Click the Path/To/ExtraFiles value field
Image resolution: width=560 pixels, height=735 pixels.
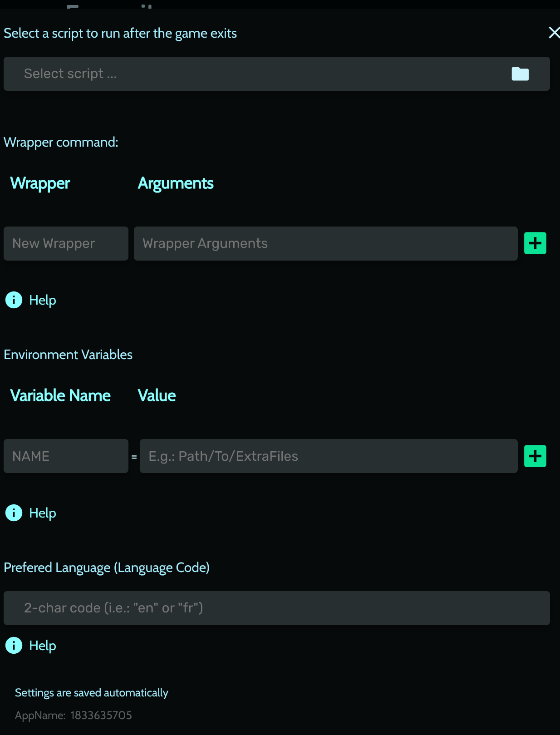[x=328, y=456]
